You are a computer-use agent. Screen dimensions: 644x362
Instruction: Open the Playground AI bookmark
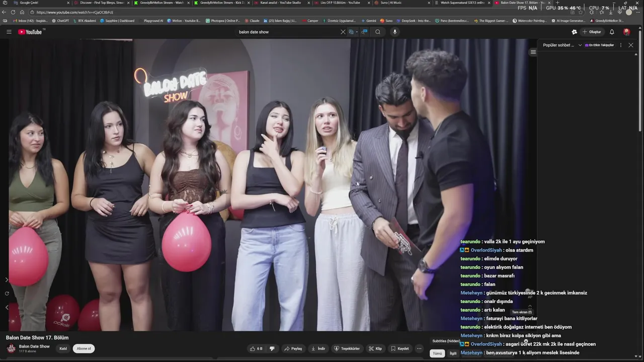click(x=151, y=21)
